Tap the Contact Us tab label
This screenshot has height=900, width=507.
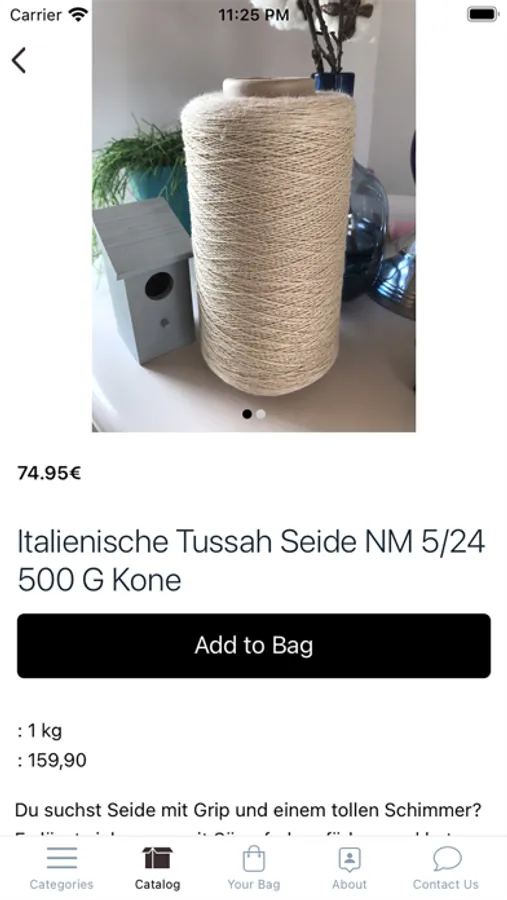[x=446, y=885]
